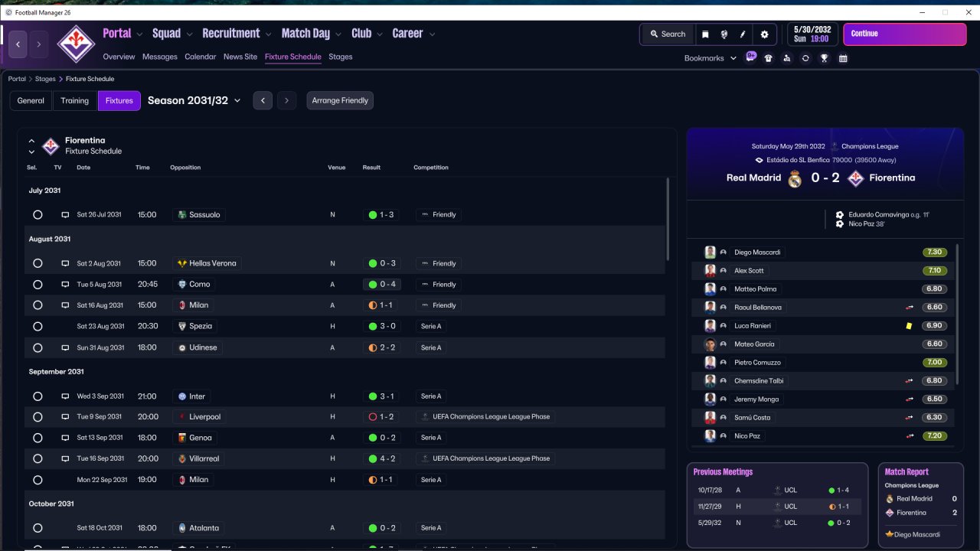Expand the Recruitment menu dropdown arrow
The width and height of the screenshot is (980, 551).
point(269,34)
